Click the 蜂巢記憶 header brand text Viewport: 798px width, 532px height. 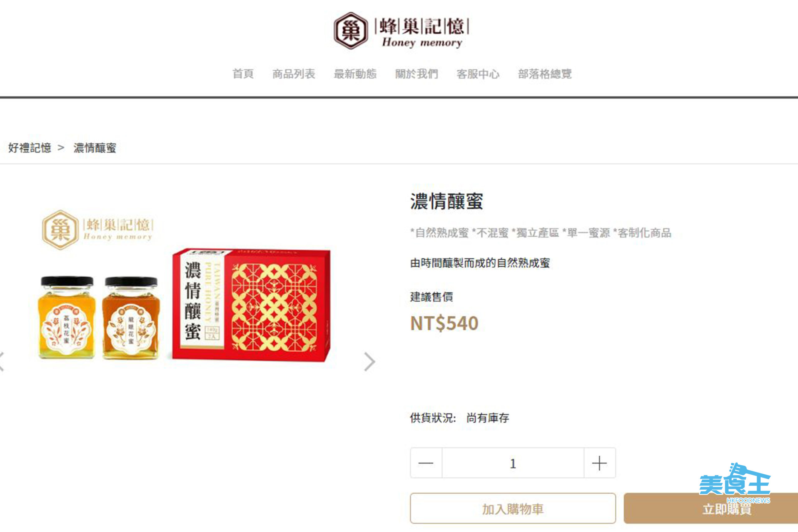(422, 26)
